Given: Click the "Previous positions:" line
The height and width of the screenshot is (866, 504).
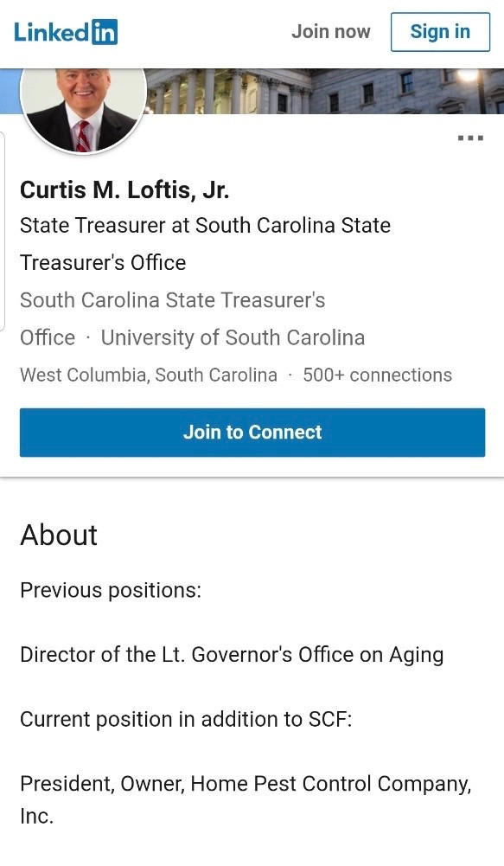Looking at the screenshot, I should coord(111,590).
